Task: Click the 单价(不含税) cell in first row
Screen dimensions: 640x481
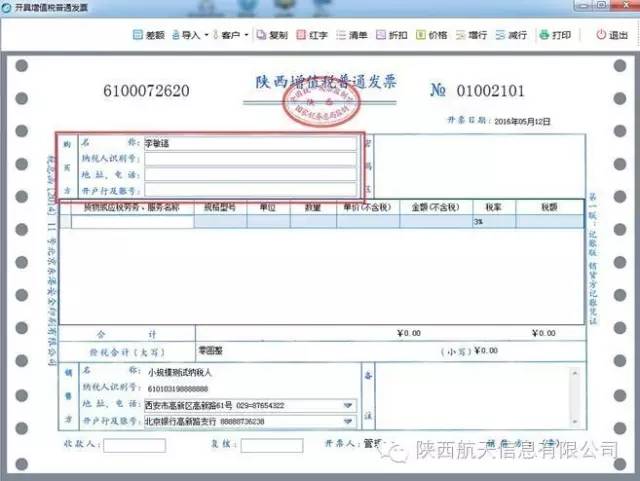Action: pos(368,222)
